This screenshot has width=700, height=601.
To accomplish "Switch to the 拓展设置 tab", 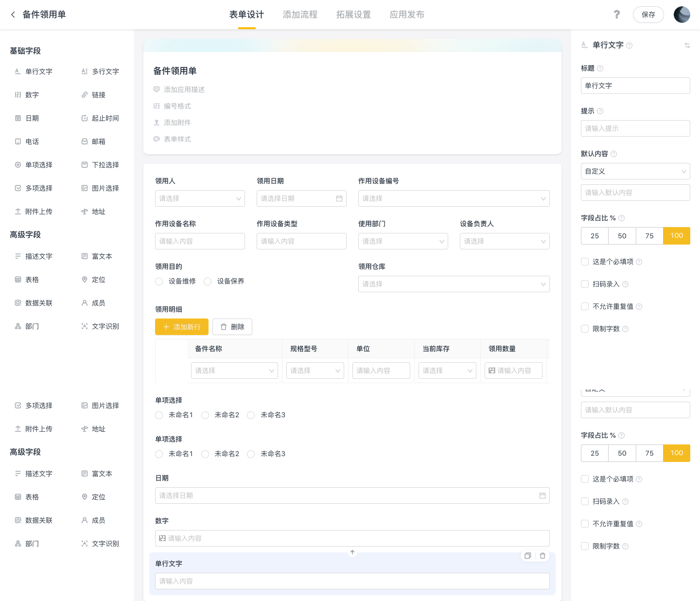I will point(353,15).
